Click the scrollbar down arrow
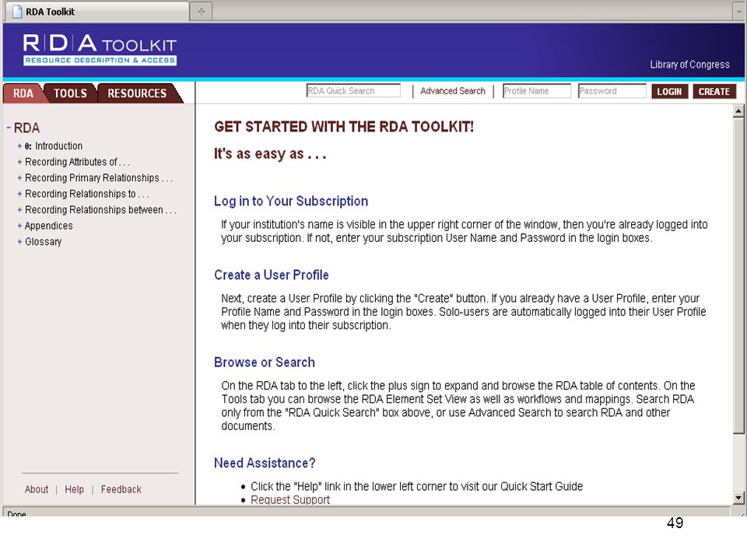 click(x=738, y=498)
